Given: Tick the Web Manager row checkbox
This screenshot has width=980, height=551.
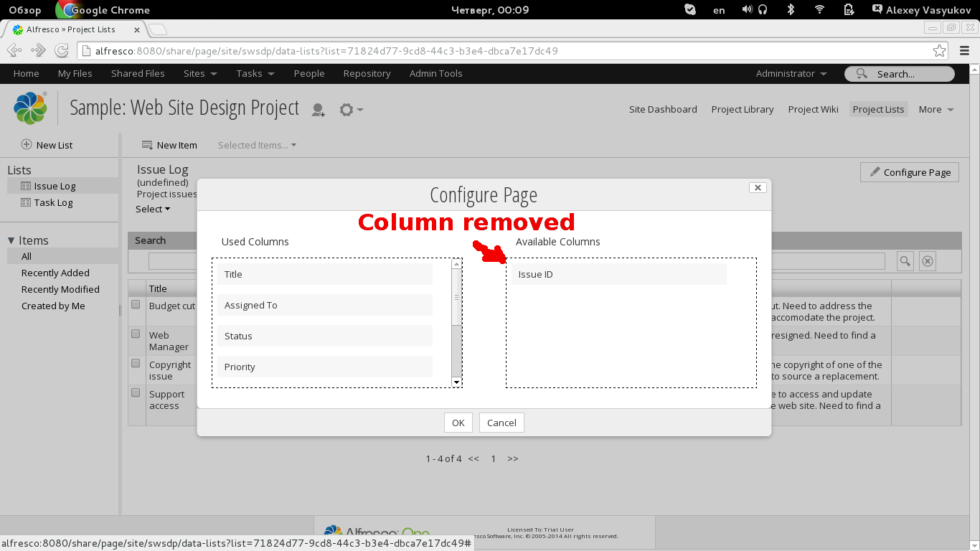Looking at the screenshot, I should pyautogui.click(x=136, y=334).
